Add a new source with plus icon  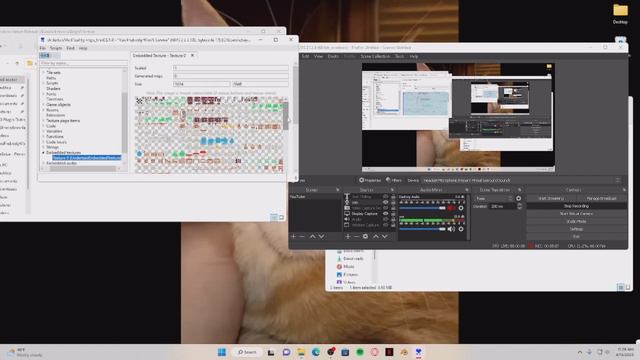click(x=348, y=236)
